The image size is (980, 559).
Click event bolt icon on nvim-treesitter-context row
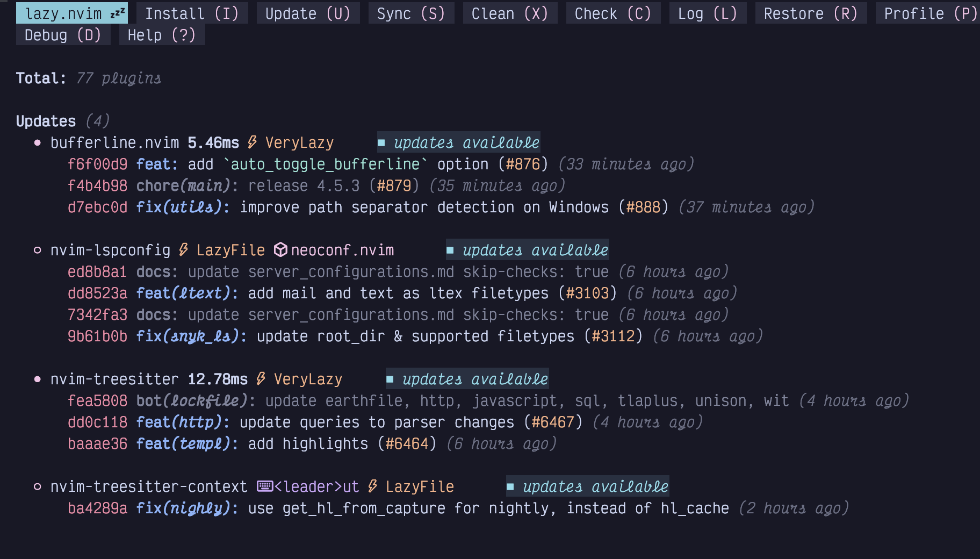(x=372, y=486)
